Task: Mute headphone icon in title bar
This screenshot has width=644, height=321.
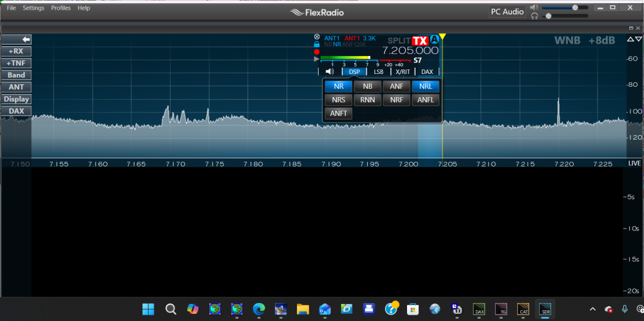Action: [535, 16]
